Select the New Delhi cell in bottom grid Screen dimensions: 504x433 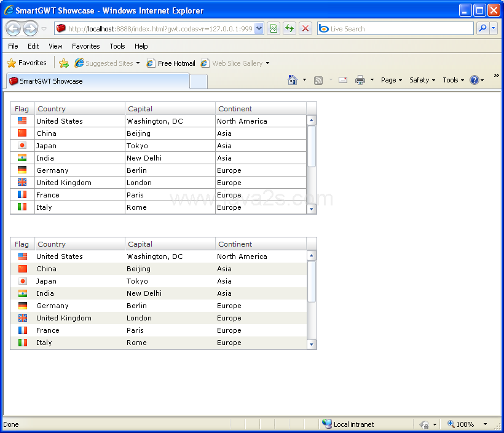click(x=170, y=293)
